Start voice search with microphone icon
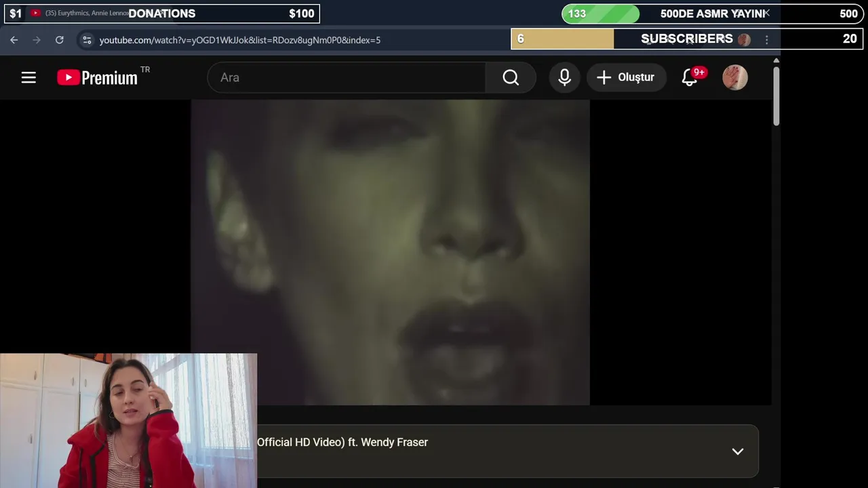Screen dimensions: 868x488 pyautogui.click(x=564, y=77)
